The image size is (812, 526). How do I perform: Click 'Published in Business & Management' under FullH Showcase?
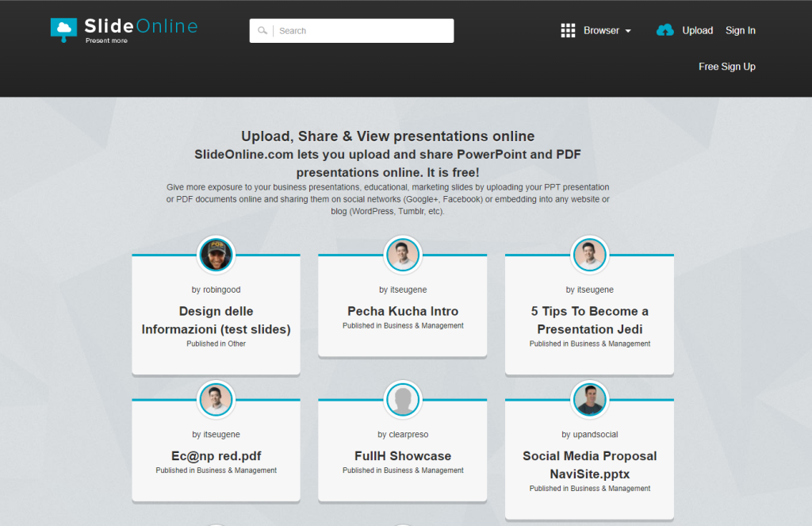point(403,470)
